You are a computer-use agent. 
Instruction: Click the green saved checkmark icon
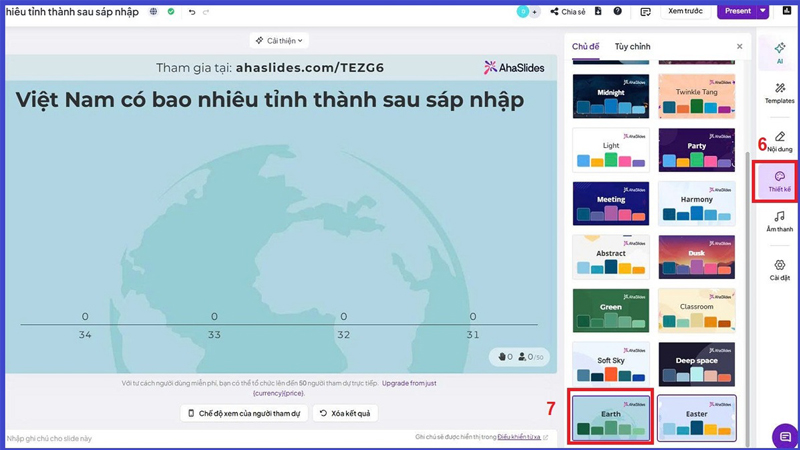point(171,11)
